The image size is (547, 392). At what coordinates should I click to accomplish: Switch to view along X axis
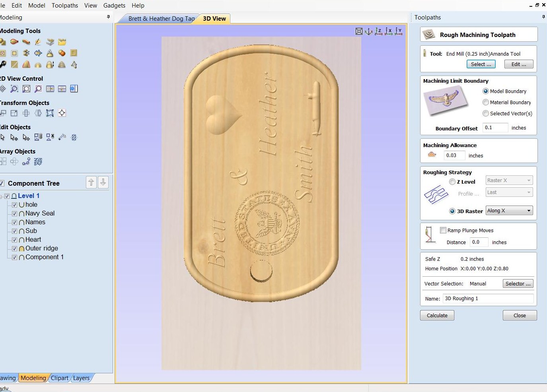388,31
